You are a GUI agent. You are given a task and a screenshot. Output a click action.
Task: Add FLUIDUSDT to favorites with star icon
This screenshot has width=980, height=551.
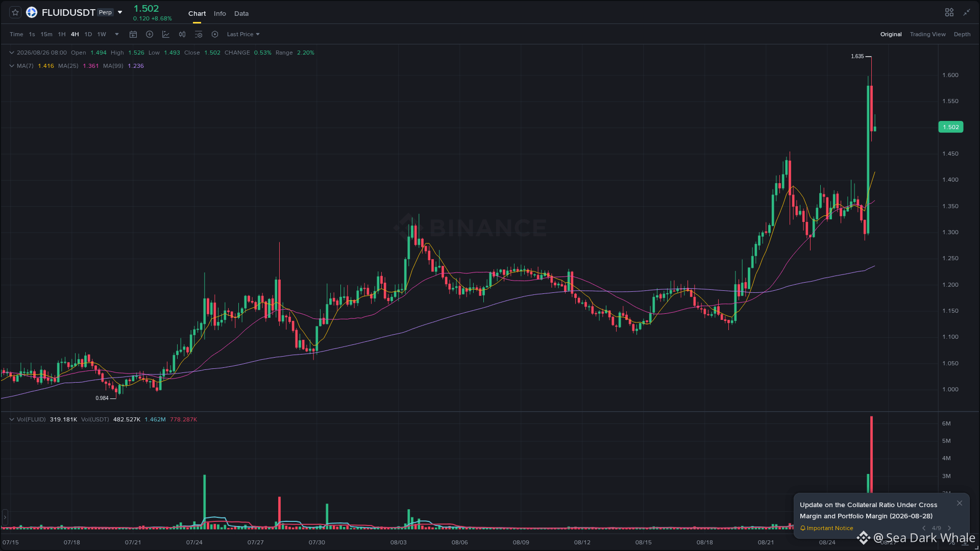[x=15, y=12]
